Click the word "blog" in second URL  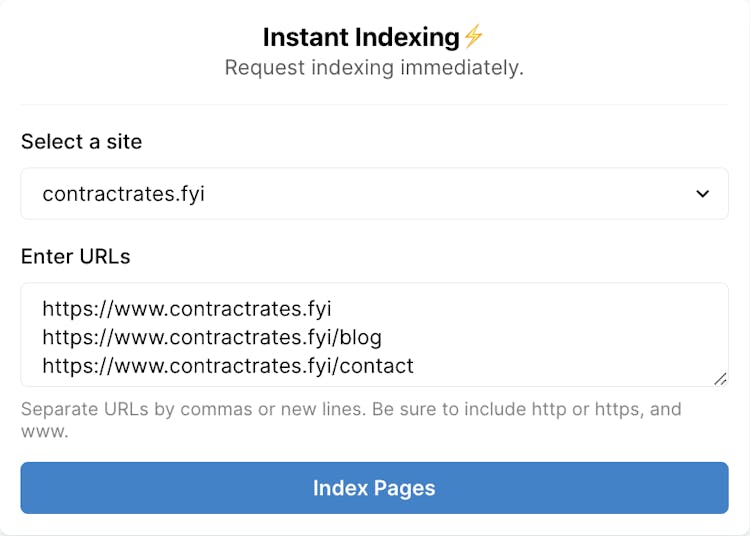click(361, 337)
